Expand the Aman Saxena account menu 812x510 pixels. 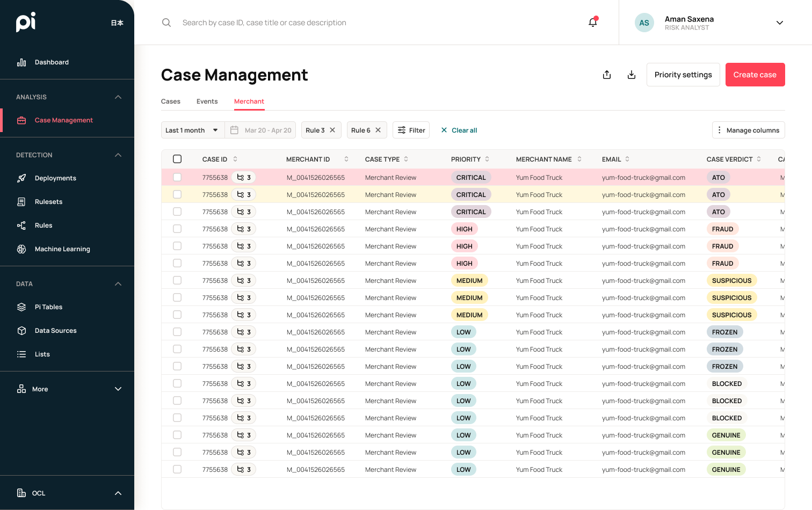click(779, 23)
